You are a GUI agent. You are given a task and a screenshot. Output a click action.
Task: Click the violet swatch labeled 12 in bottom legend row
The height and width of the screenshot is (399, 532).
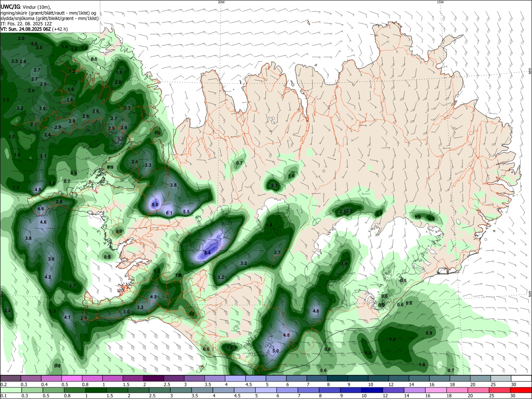[393, 390]
